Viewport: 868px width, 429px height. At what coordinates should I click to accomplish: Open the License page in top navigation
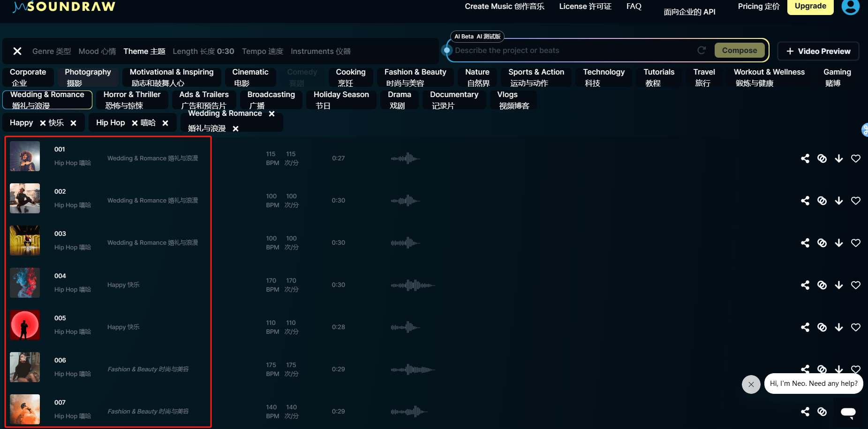[585, 7]
